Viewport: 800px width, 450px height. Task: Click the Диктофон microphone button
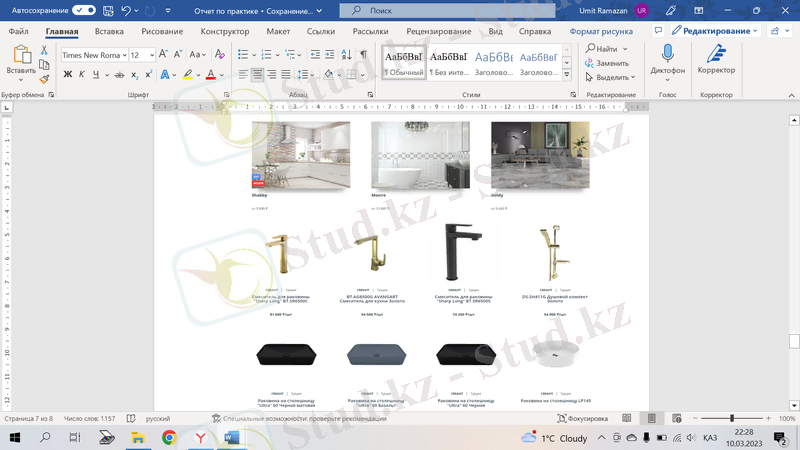click(667, 62)
